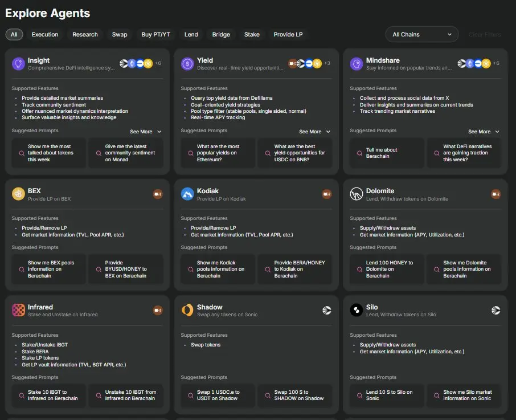
Task: Click the Explore Agents heading
Action: (48, 13)
